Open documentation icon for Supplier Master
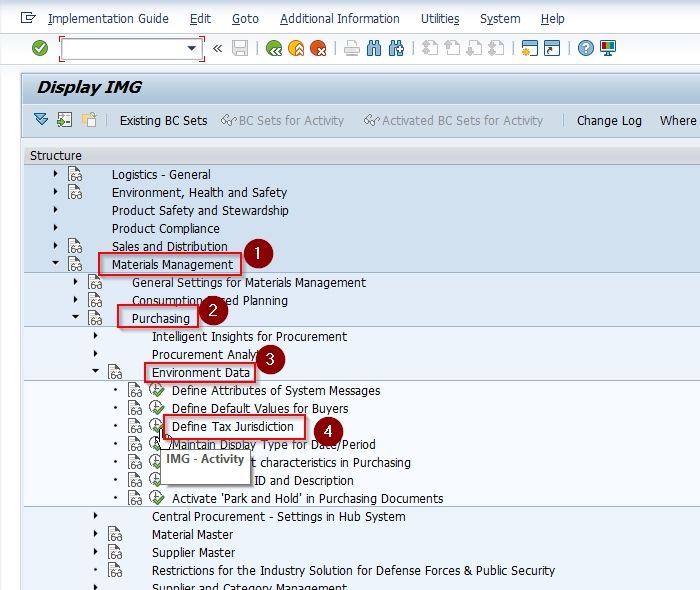700x590 pixels. coord(115,552)
